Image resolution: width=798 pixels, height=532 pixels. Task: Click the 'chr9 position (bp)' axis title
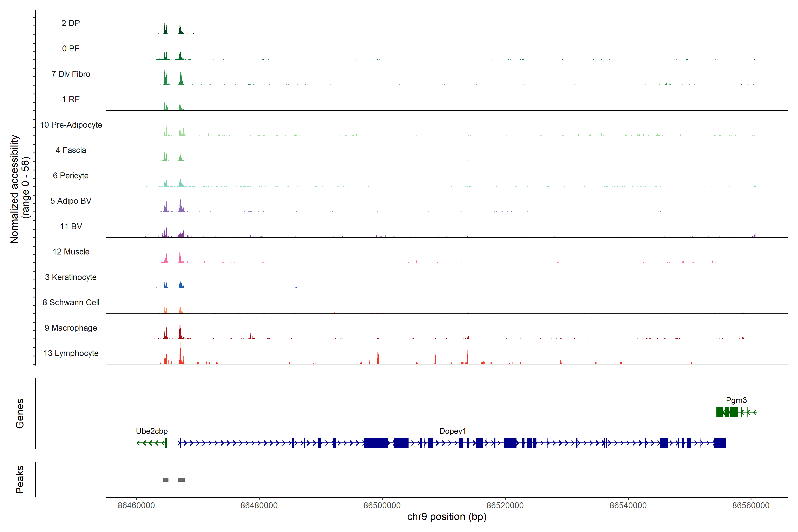[x=446, y=517]
